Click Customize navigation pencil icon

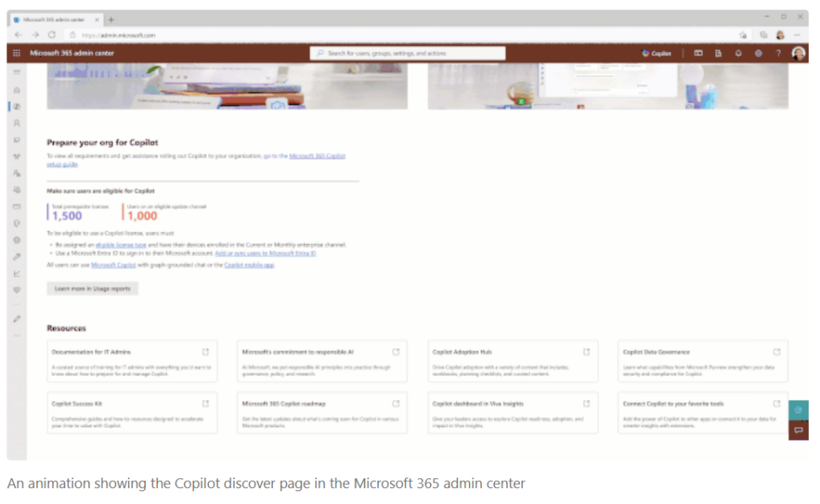click(x=17, y=318)
